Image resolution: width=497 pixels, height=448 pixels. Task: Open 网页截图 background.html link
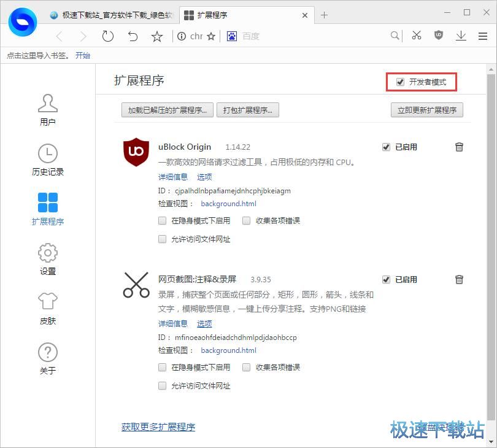point(228,350)
